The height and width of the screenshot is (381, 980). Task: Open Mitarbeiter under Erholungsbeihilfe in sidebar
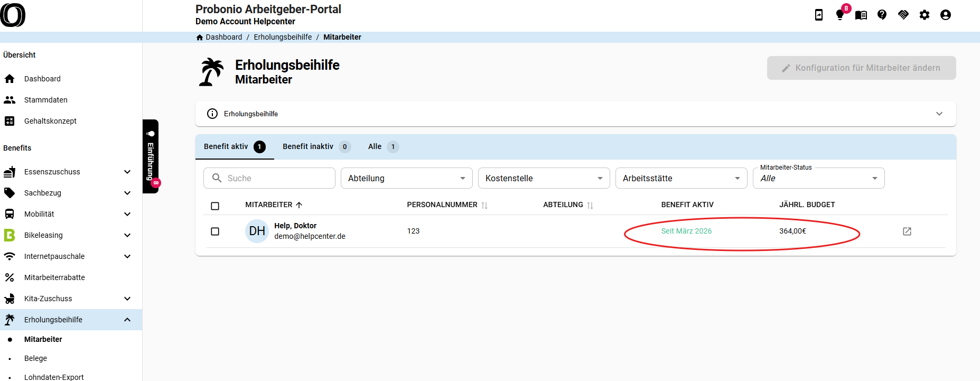point(43,339)
